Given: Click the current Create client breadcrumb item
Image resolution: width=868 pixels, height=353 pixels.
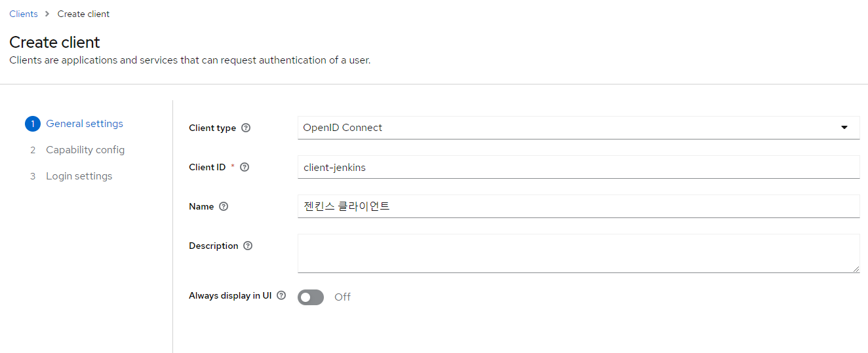Looking at the screenshot, I should (x=83, y=14).
